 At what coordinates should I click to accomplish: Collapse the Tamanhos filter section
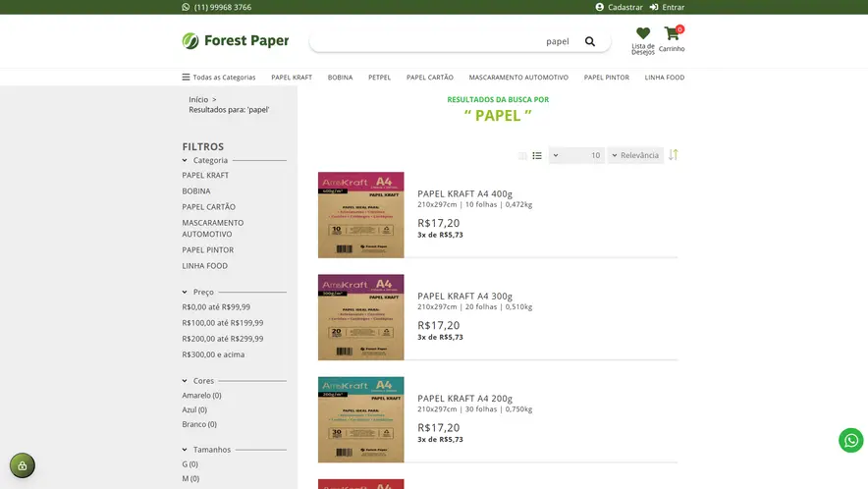coord(185,449)
